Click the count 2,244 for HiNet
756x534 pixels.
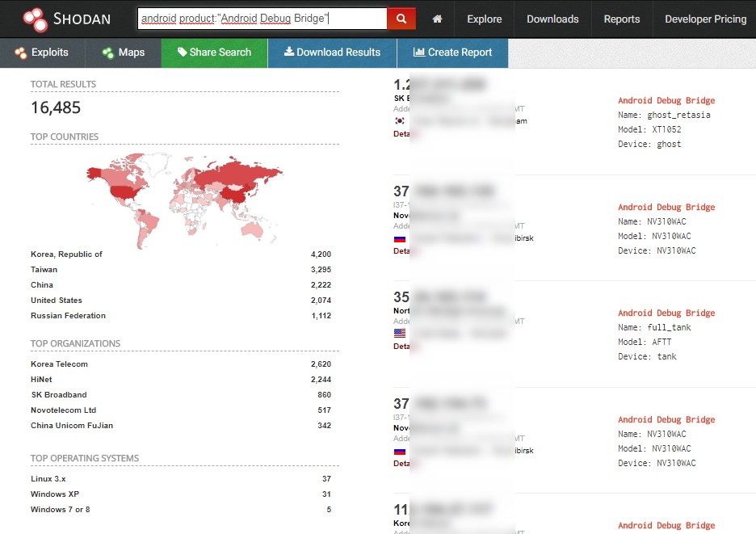coord(321,380)
